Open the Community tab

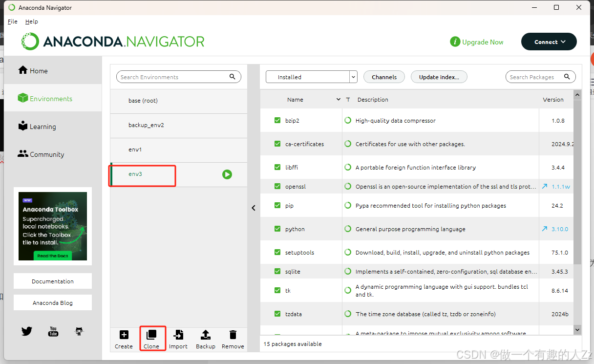[x=53, y=154]
